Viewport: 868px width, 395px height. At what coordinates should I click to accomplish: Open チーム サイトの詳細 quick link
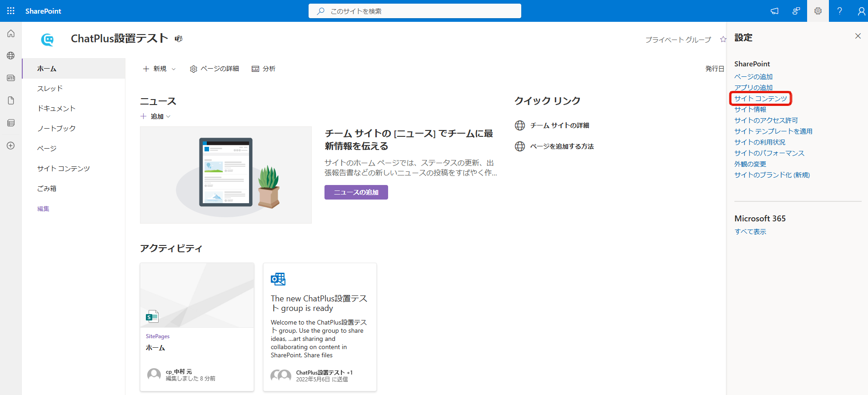click(x=560, y=125)
